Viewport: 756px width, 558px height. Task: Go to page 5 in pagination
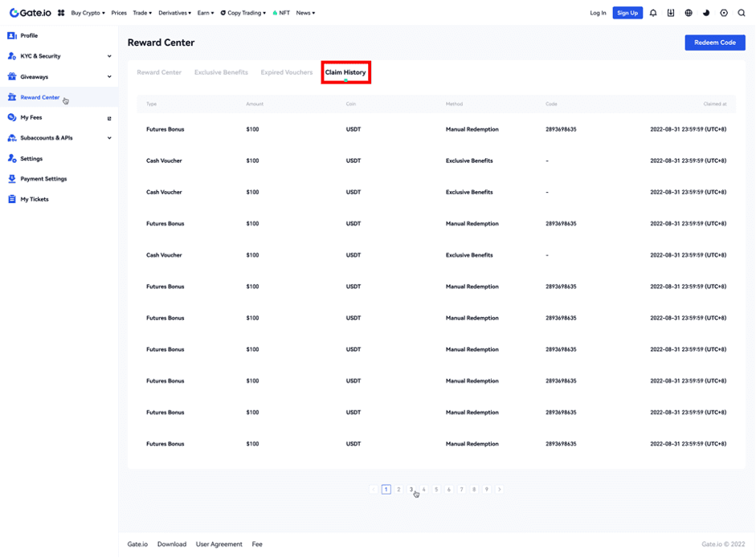coord(436,489)
